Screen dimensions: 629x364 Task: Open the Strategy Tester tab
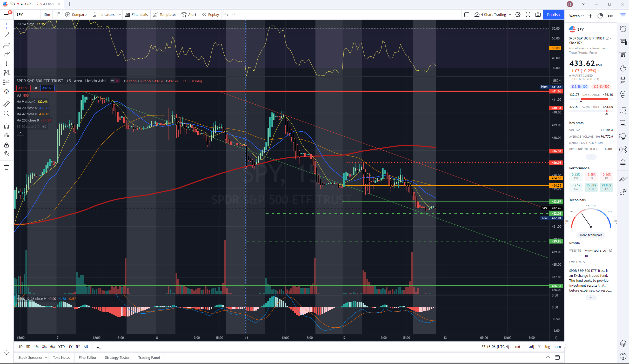(x=117, y=358)
